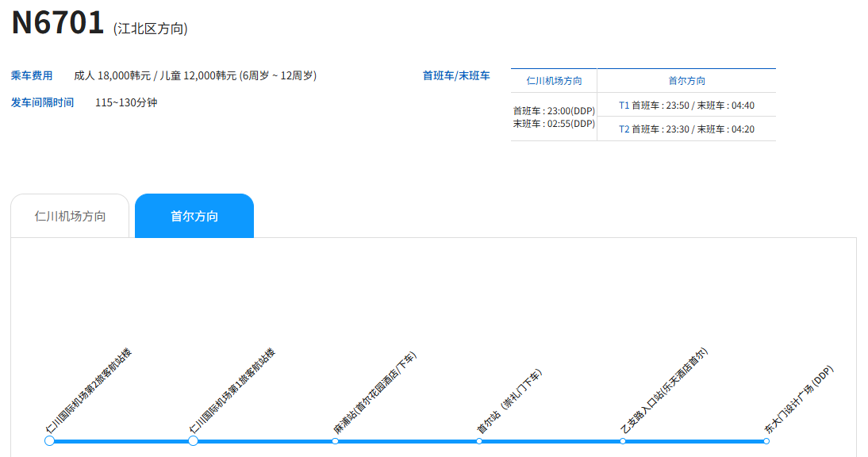Image resolution: width=868 pixels, height=457 pixels.
Task: Click the 仁川机场方向 column header in timetable
Action: (554, 81)
